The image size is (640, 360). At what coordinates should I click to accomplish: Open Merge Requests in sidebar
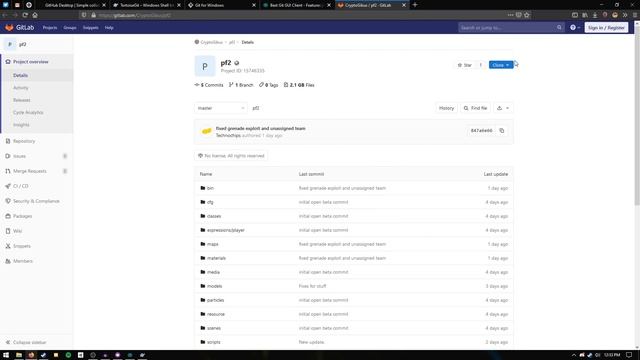(30, 171)
